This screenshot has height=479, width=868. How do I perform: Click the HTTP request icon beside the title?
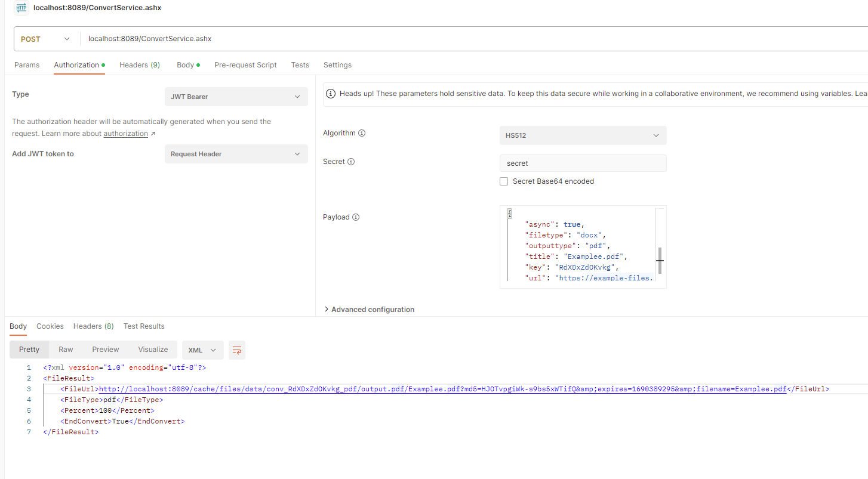coord(21,8)
